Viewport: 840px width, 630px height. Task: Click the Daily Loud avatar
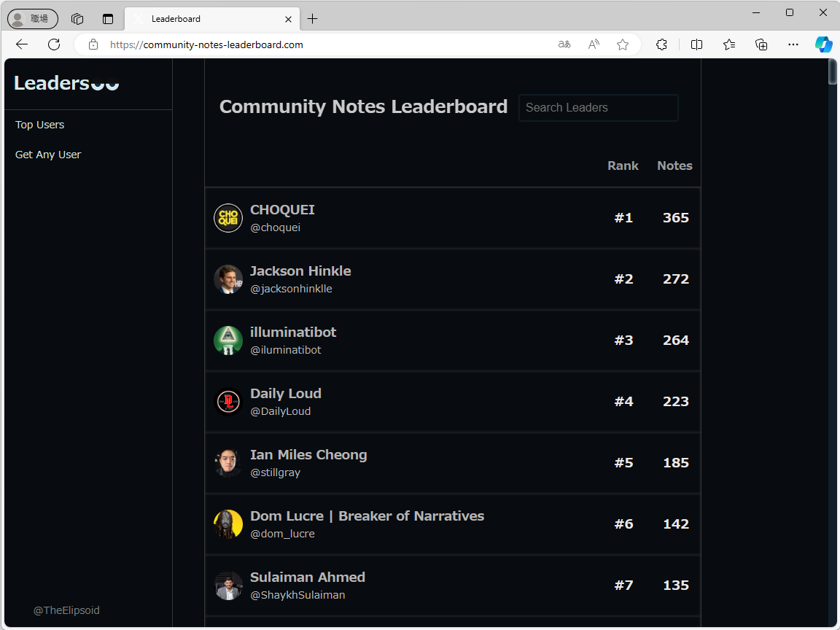[228, 402]
